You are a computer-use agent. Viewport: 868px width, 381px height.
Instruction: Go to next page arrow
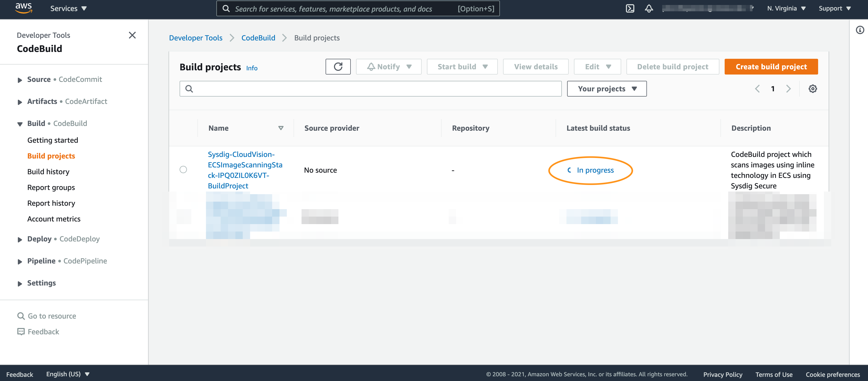tap(788, 89)
